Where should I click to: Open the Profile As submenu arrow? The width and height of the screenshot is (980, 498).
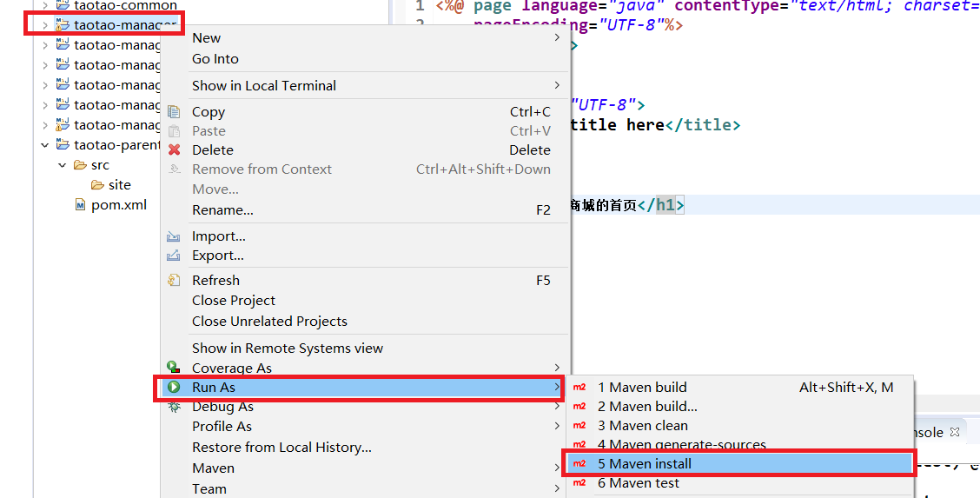coord(557,426)
